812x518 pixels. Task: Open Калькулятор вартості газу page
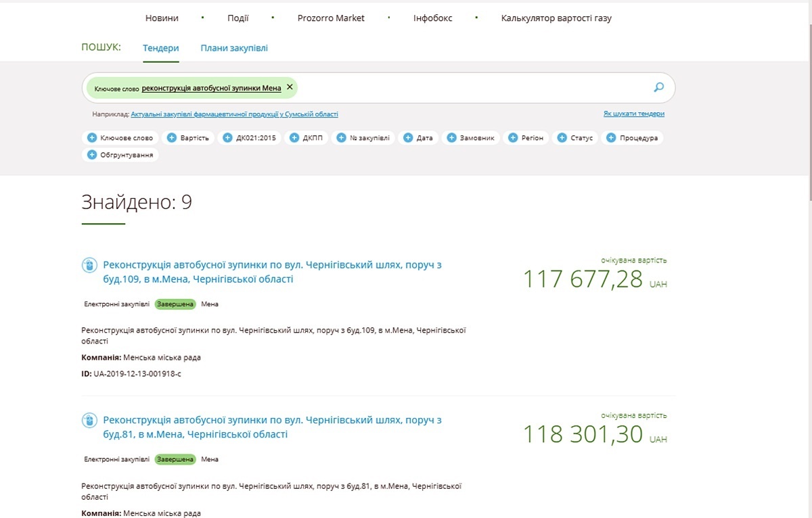pyautogui.click(x=556, y=18)
